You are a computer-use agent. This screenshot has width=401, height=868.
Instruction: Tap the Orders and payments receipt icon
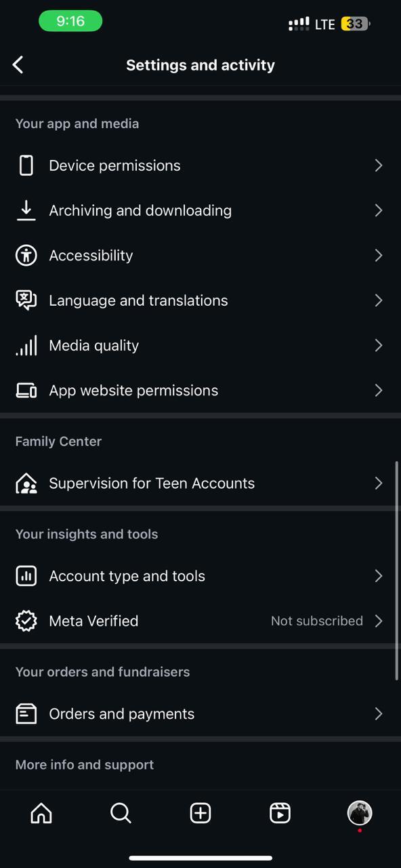point(26,713)
